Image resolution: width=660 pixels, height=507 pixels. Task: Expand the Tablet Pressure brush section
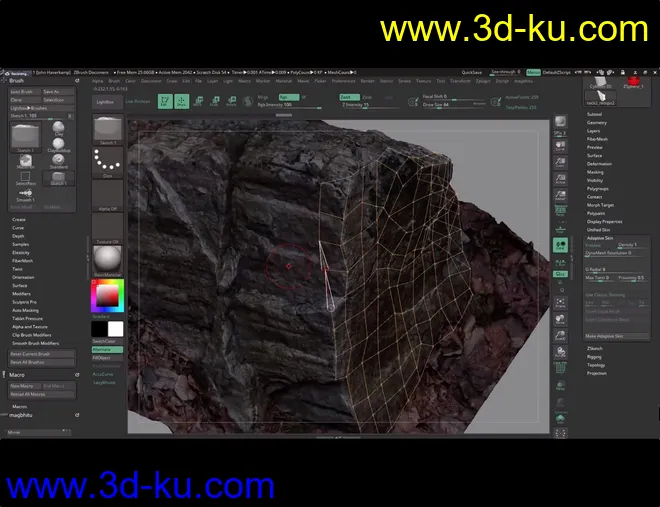27,319
